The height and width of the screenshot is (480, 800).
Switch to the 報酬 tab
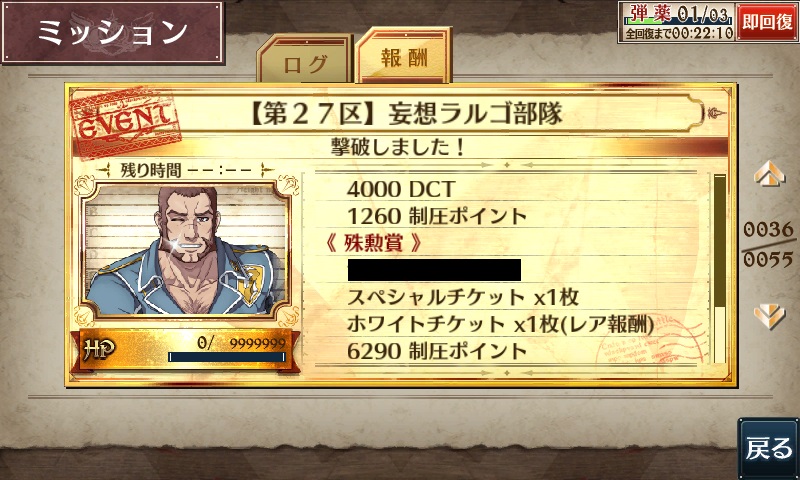[x=404, y=55]
